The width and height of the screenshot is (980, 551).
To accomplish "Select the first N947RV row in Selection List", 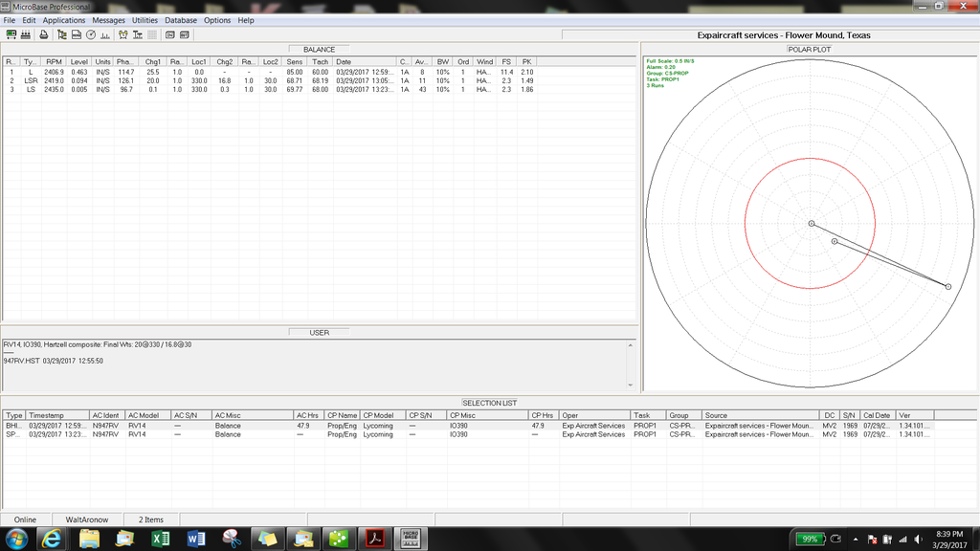I will tap(105, 426).
